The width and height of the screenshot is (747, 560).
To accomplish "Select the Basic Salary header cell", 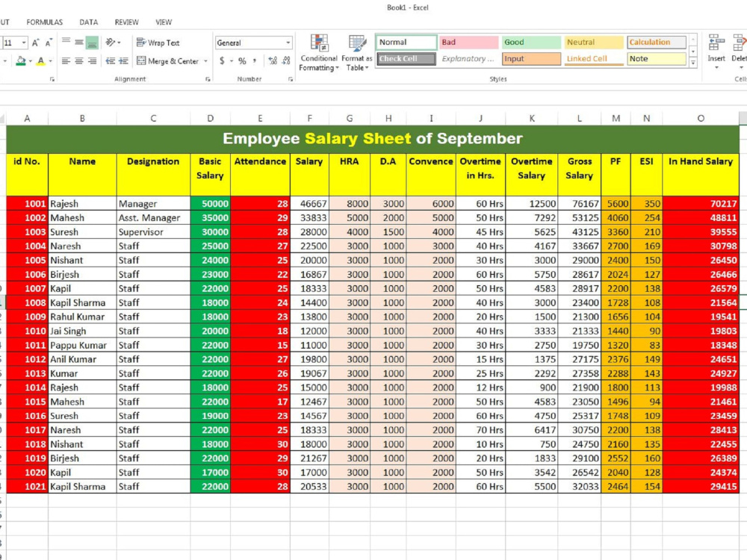I will [210, 174].
